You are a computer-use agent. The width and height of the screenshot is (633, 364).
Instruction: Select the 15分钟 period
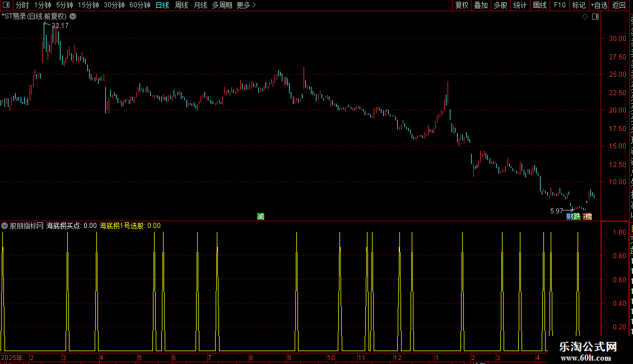(89, 5)
